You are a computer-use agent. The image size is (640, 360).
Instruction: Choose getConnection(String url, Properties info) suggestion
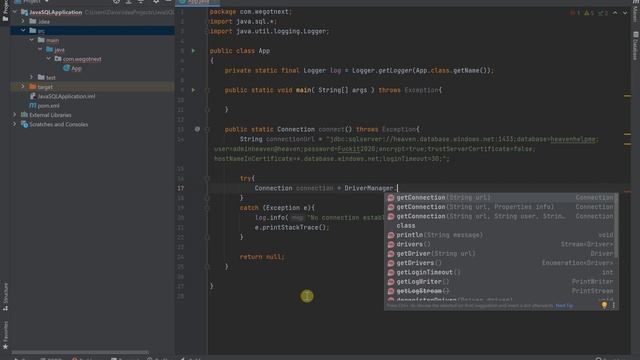500,207
